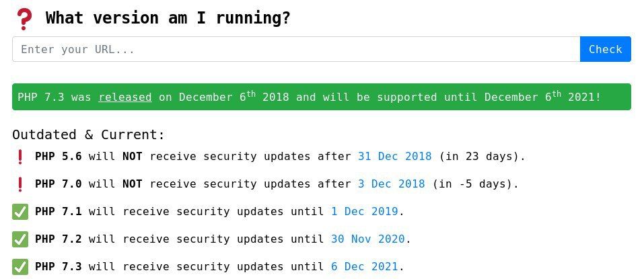Focus the 'Enter your URL...' input field
The width and height of the screenshot is (644, 279).
(x=296, y=49)
